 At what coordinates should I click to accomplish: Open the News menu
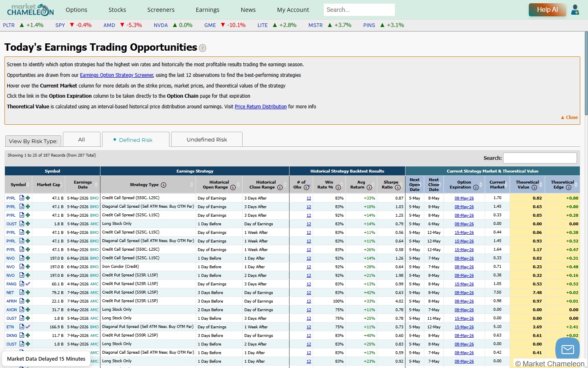[248, 10]
